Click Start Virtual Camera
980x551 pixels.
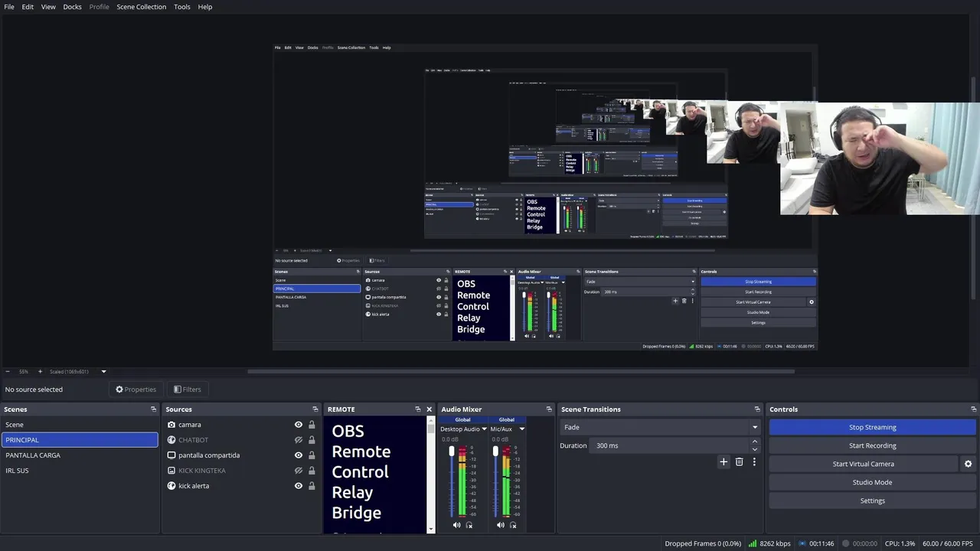pos(864,464)
